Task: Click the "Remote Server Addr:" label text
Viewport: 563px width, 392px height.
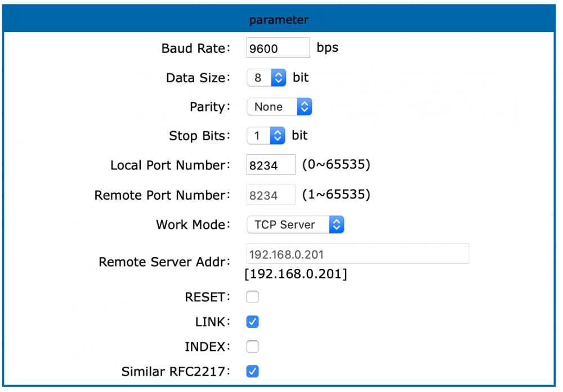Action: 164,262
